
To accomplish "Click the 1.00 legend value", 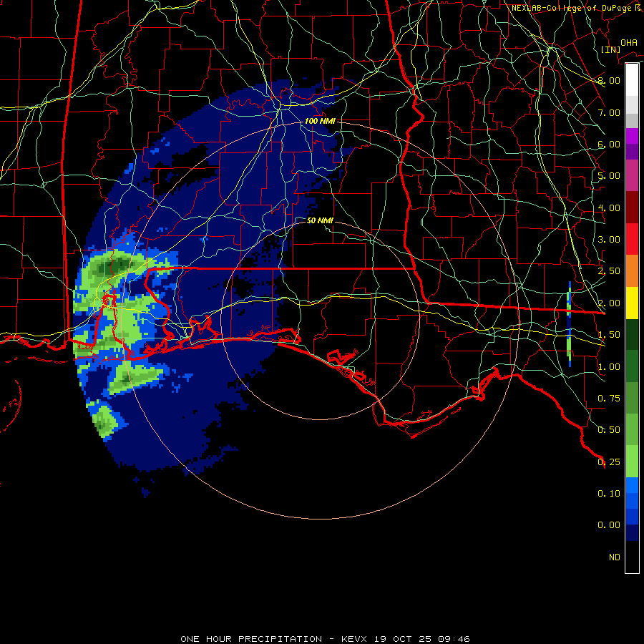I will [x=609, y=367].
